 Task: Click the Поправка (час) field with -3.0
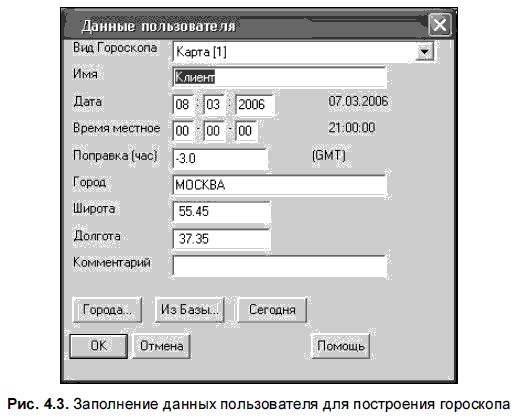(x=220, y=158)
